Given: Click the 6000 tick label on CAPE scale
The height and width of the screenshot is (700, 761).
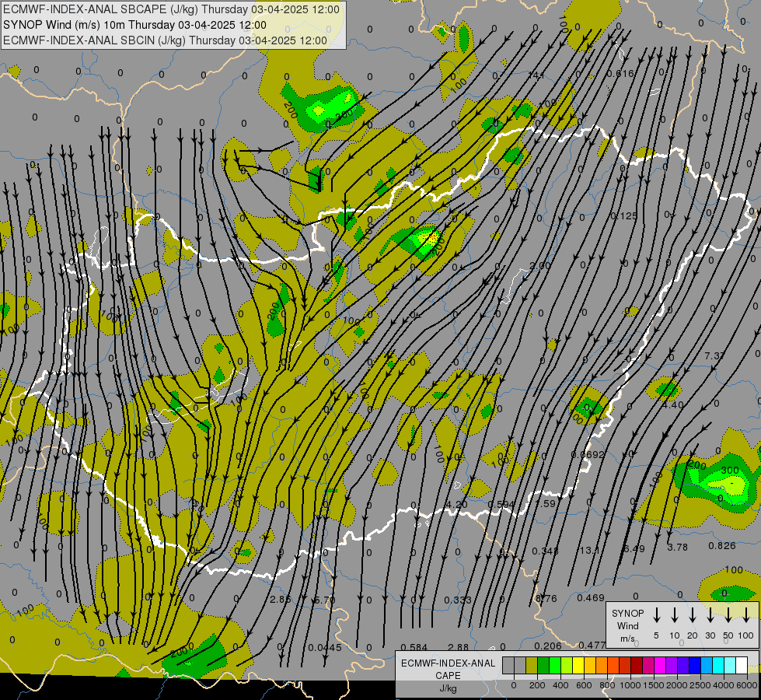Looking at the screenshot, I should click(x=746, y=685).
